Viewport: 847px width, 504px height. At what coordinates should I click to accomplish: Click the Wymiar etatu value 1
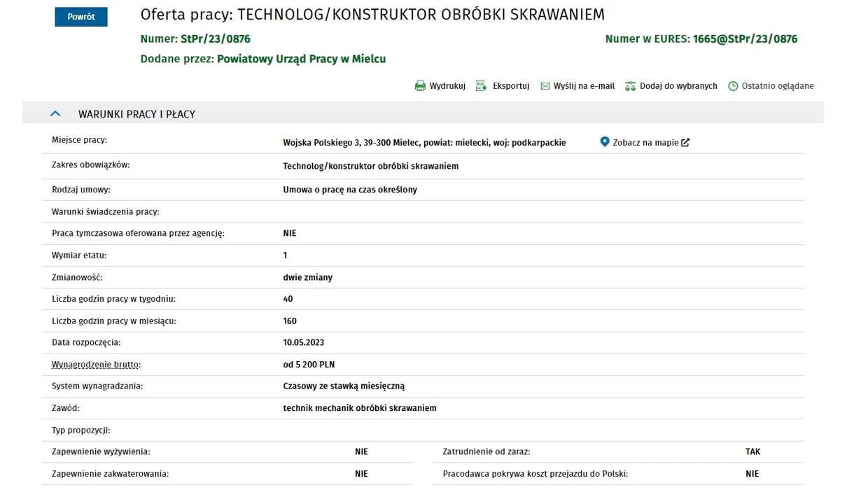pyautogui.click(x=285, y=255)
